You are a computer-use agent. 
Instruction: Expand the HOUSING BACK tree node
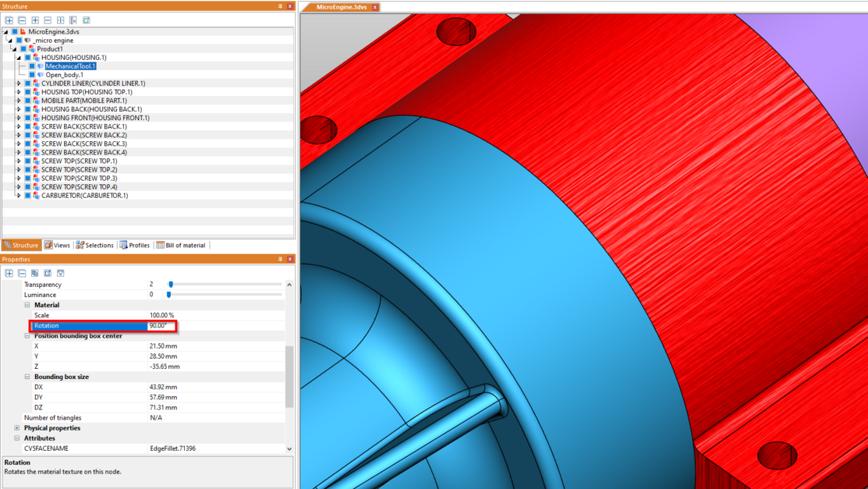(x=18, y=109)
